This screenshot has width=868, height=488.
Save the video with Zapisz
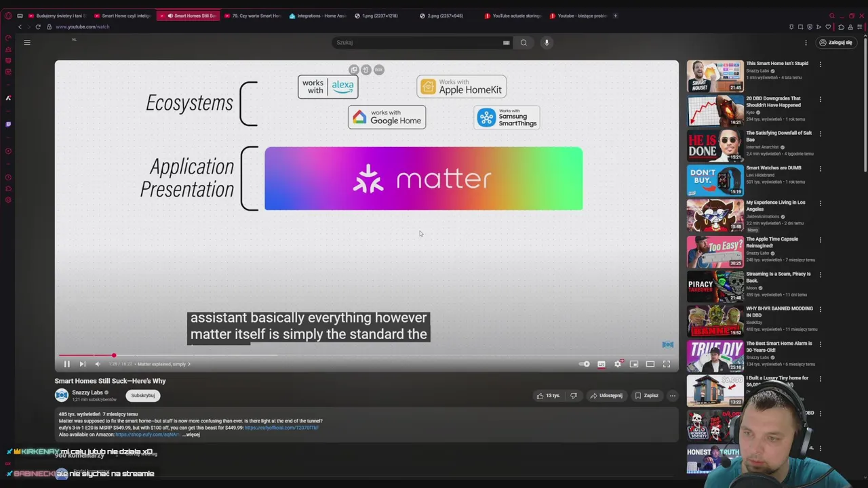click(646, 395)
